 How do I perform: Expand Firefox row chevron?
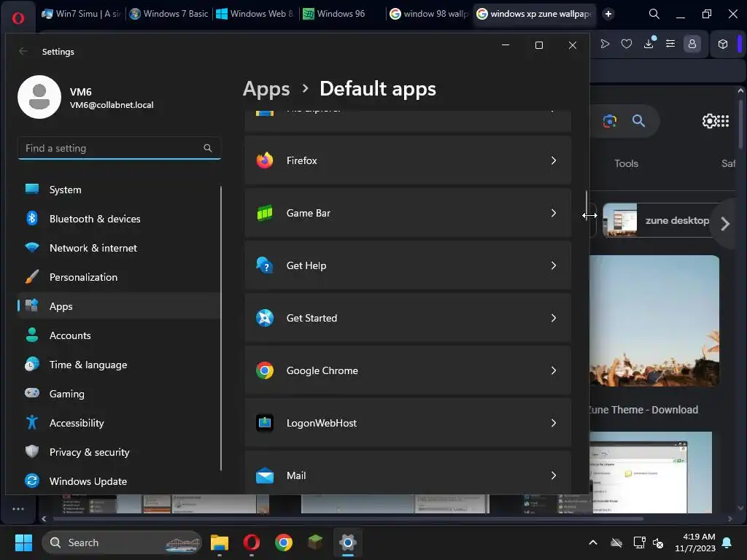553,160
